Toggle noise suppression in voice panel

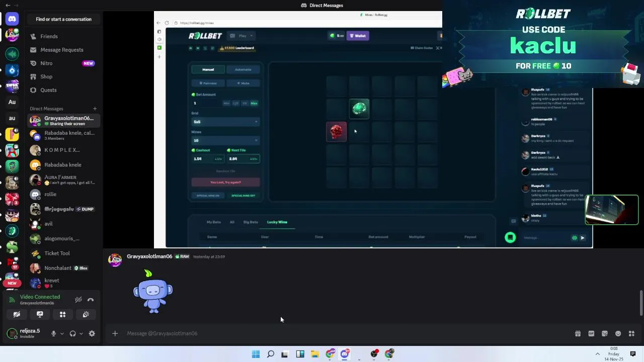pos(78,300)
